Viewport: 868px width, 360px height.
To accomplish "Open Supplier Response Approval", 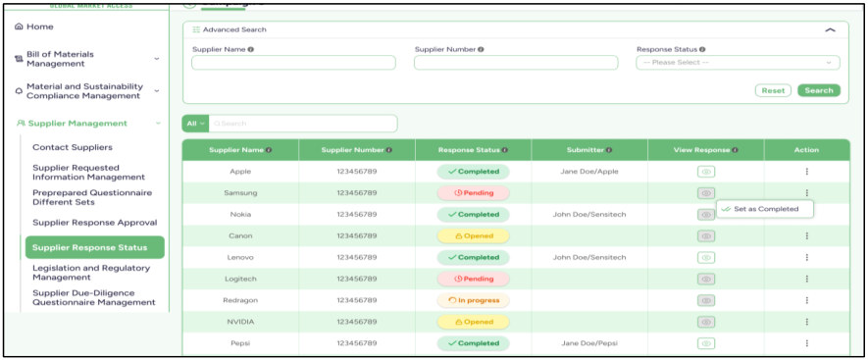I will (95, 223).
